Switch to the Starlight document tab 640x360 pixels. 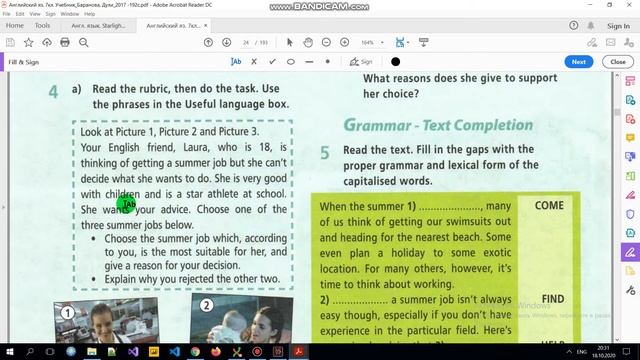point(98,25)
